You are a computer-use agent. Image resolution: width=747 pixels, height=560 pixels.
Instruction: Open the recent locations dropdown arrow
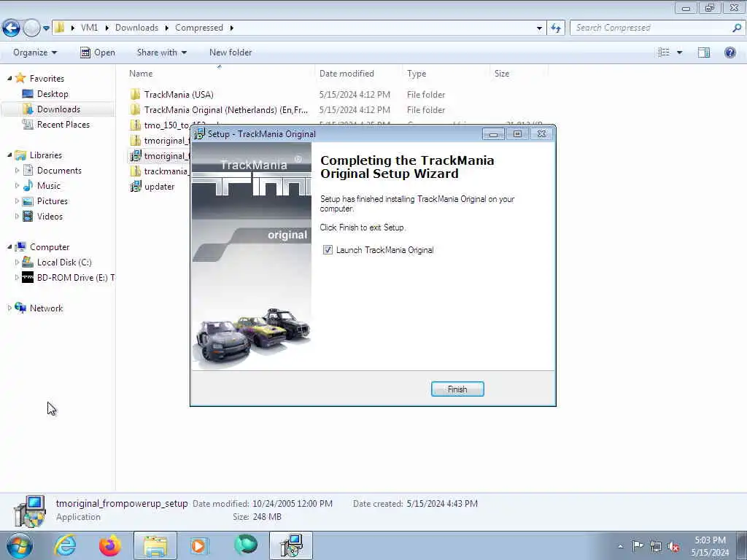(46, 28)
